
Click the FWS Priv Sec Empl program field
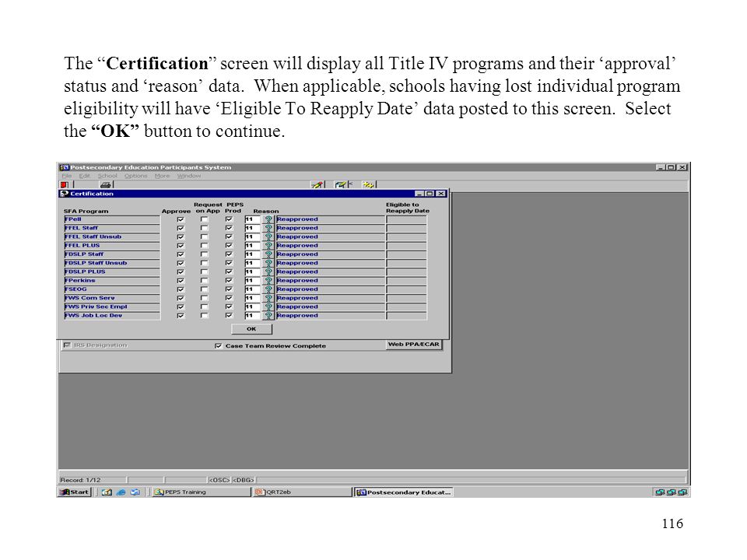pyautogui.click(x=112, y=306)
